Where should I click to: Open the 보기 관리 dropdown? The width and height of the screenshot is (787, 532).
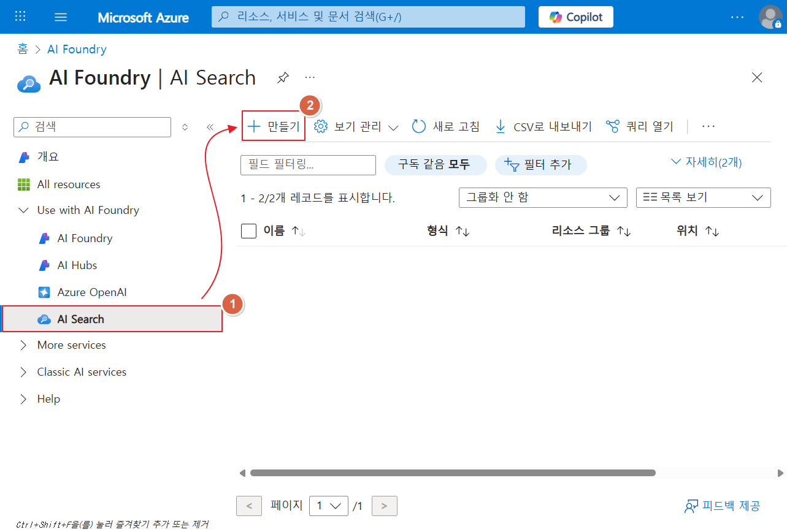[x=356, y=127]
